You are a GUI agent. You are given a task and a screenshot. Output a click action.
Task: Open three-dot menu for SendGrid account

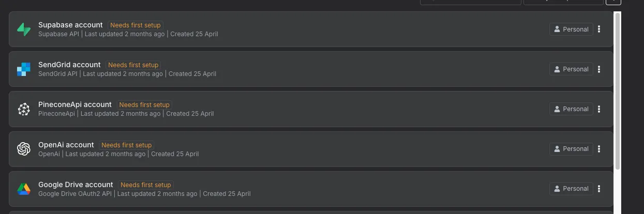(599, 69)
